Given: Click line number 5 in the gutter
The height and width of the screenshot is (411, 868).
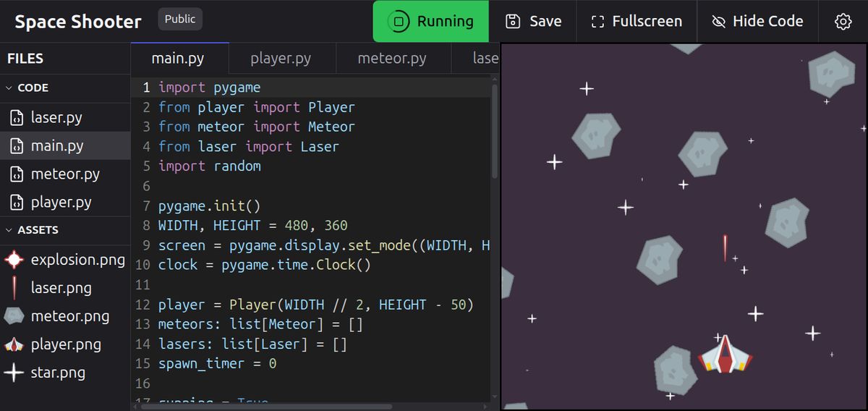Looking at the screenshot, I should (146, 166).
